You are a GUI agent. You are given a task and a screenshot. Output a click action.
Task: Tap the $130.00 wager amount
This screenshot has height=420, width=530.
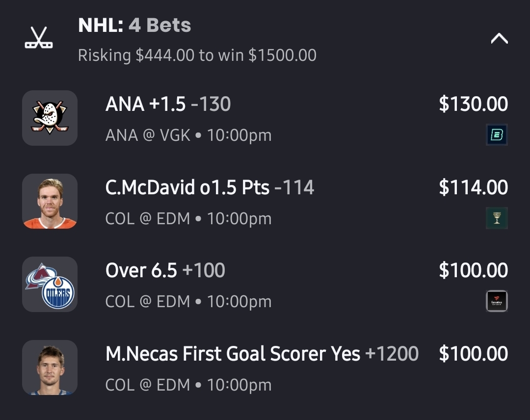click(x=473, y=104)
